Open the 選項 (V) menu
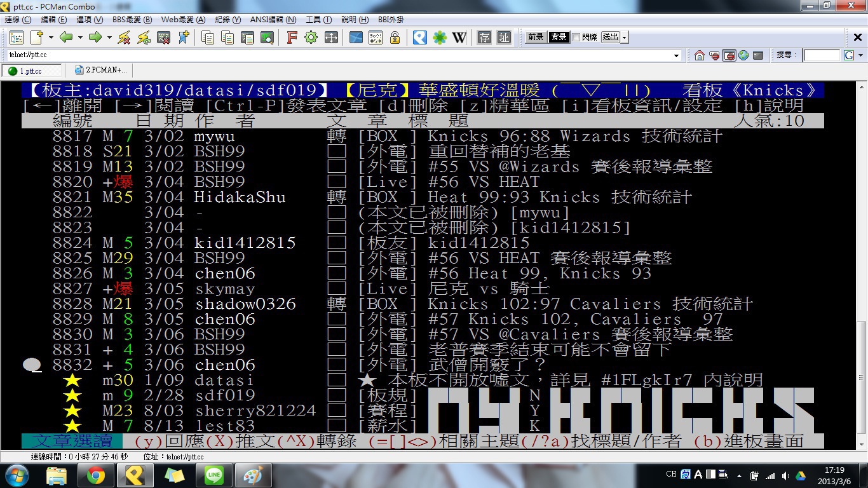Viewport: 868px width, 488px height. [89, 20]
